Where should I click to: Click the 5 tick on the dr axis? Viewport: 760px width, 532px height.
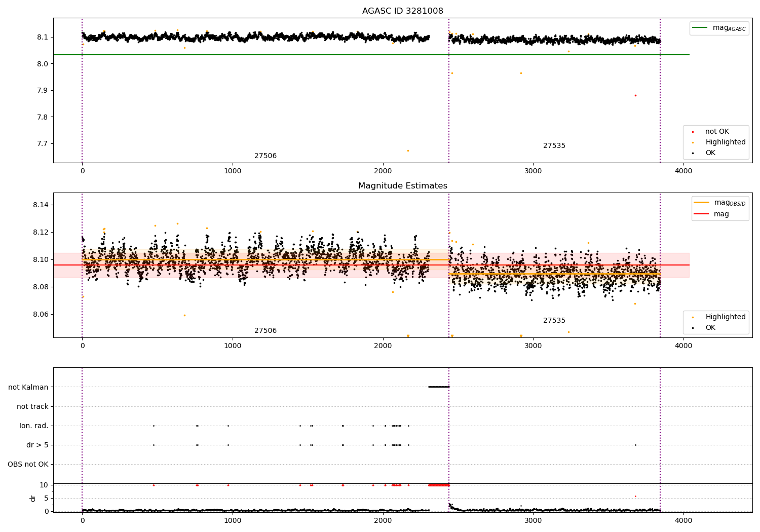46,499
